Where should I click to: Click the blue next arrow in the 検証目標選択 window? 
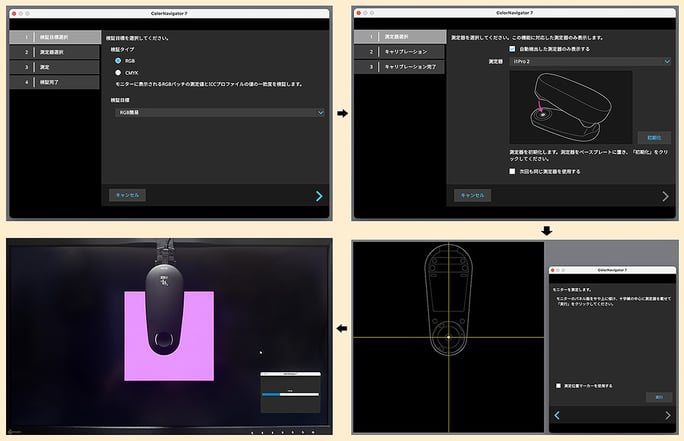(319, 196)
